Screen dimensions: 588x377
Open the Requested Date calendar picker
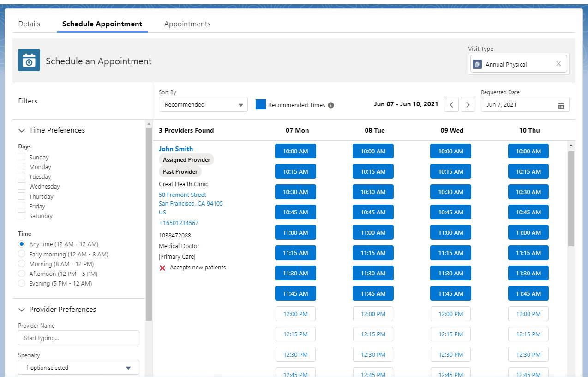point(561,104)
